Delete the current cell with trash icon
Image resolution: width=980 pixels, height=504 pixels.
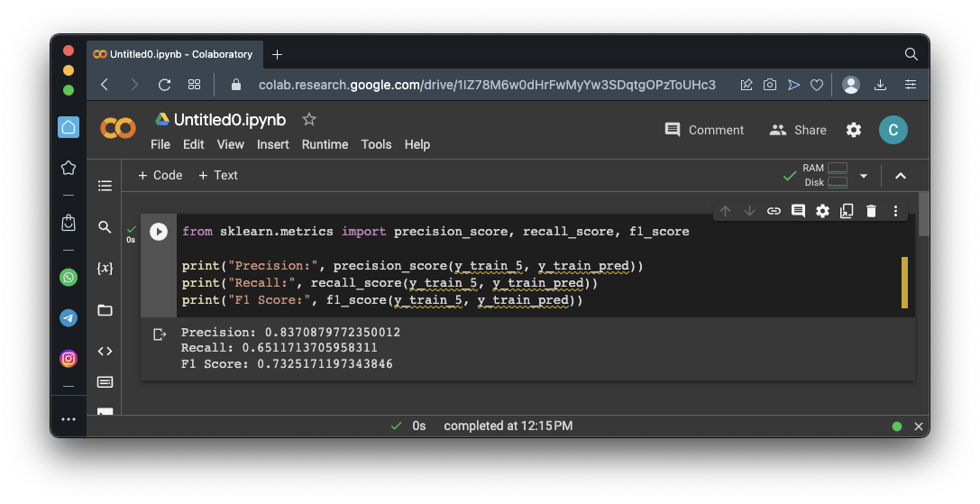[x=871, y=211]
